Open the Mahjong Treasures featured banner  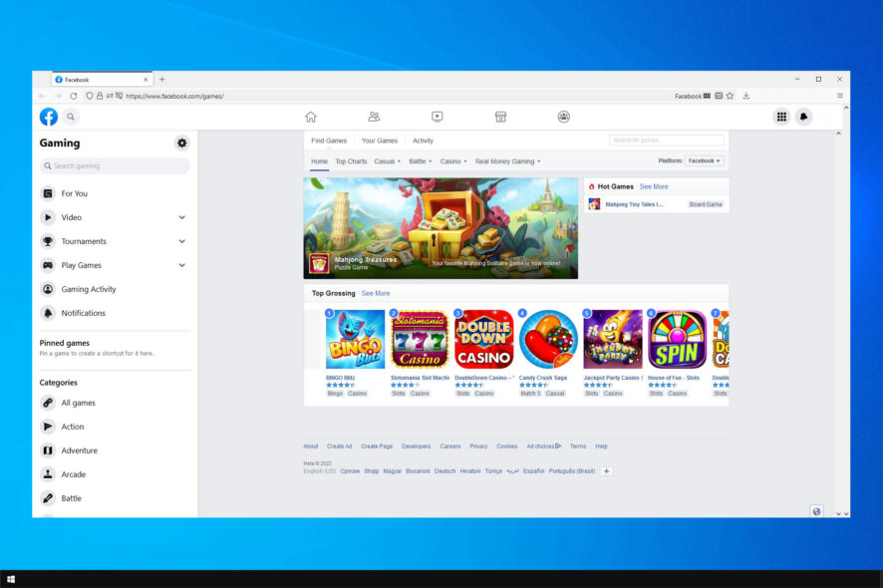point(441,228)
